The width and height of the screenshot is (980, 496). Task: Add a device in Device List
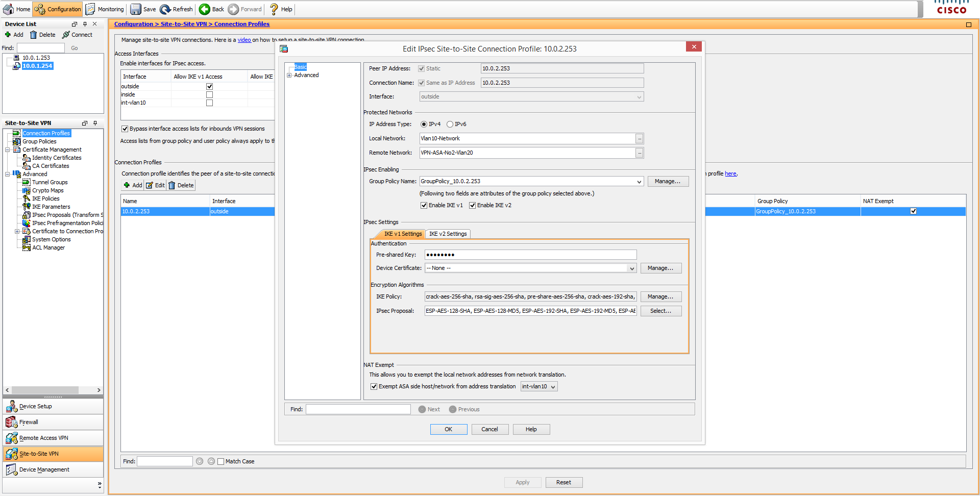click(14, 35)
